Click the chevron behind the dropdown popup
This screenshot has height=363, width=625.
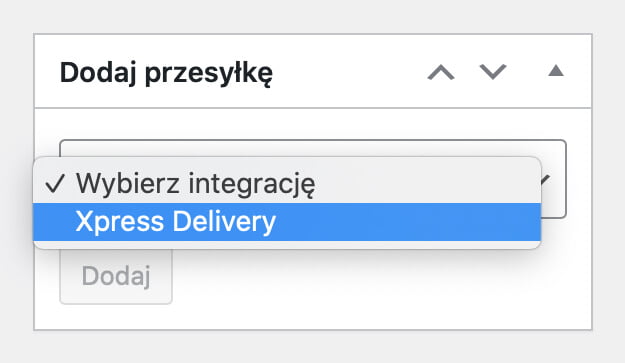click(546, 180)
